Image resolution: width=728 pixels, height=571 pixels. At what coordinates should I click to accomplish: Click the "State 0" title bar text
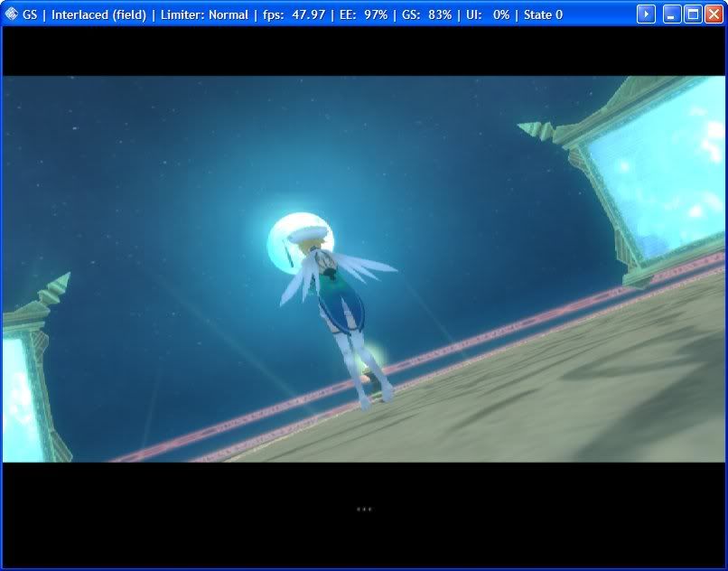coord(543,15)
